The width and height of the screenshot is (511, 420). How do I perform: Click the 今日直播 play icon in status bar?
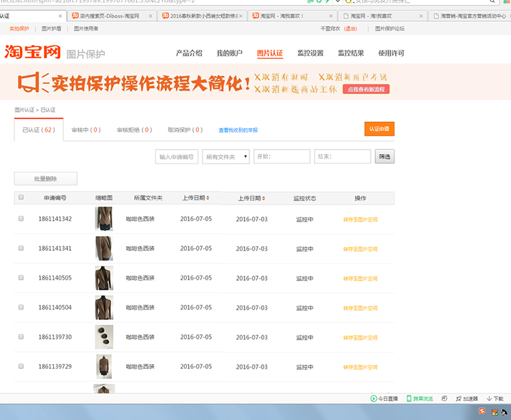click(373, 399)
